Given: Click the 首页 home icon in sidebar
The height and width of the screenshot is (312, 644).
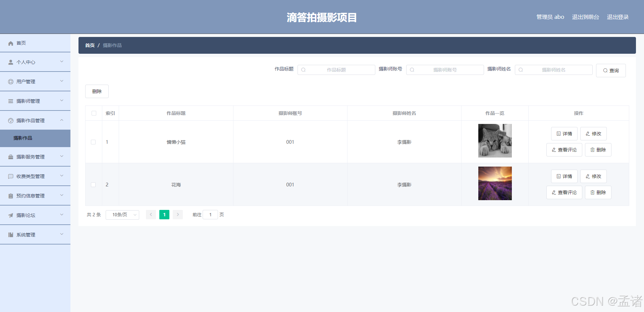Looking at the screenshot, I should tap(11, 43).
